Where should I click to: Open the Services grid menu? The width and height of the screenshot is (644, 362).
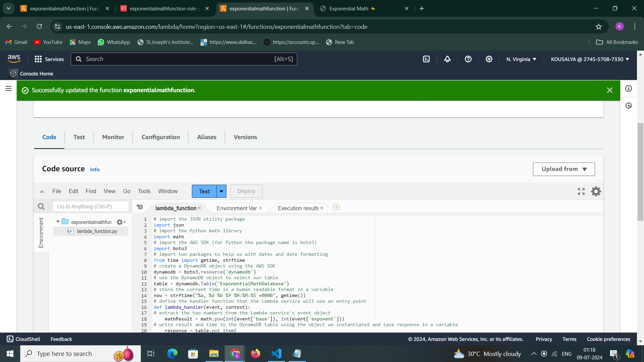coord(38,59)
